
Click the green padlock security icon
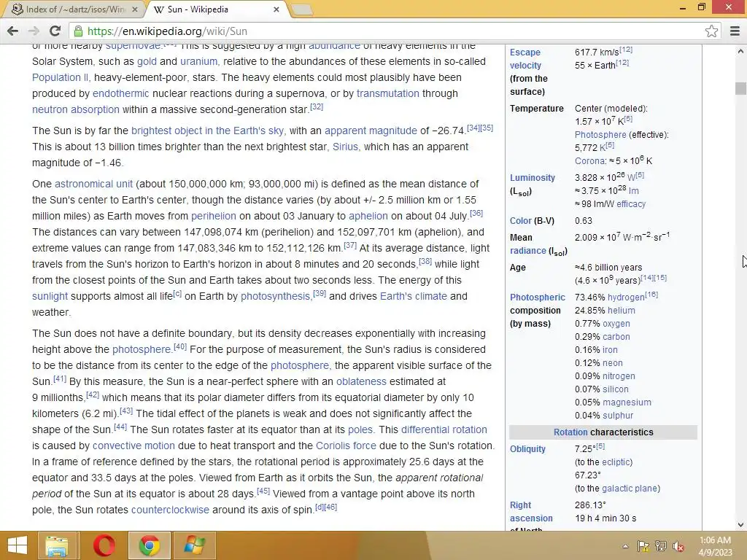[78, 31]
